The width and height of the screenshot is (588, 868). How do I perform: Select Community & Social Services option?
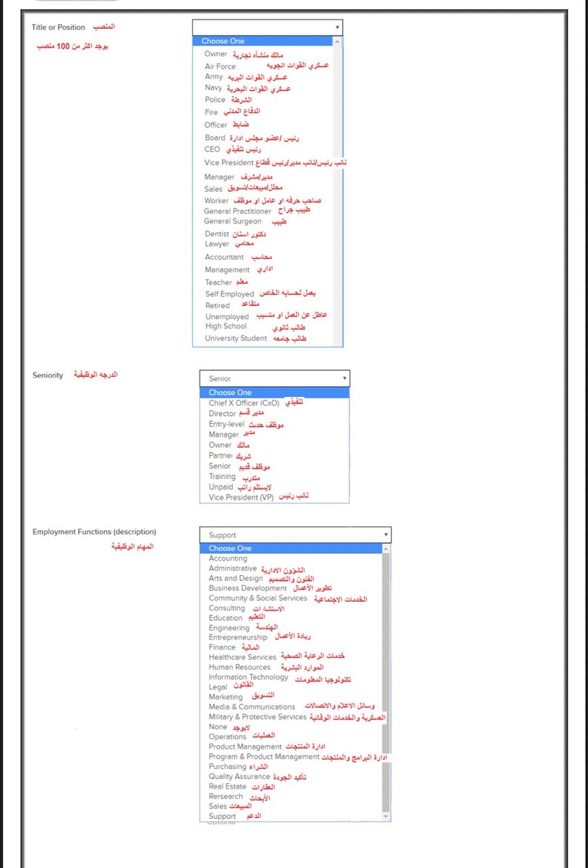click(x=258, y=598)
